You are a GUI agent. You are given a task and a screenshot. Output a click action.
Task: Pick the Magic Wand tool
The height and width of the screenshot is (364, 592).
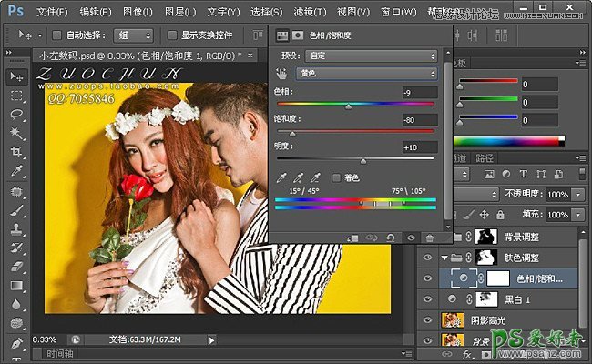tap(16, 134)
